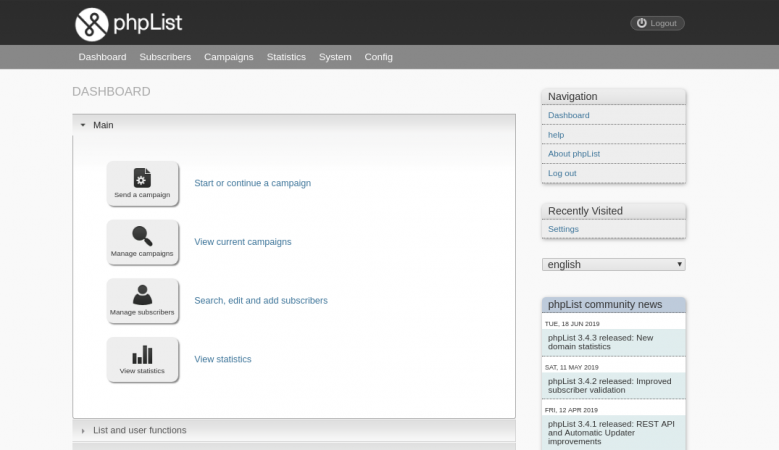Screen dimensions: 779x450
Task: Open news item phpList 3.4.2 released
Action: pyautogui.click(x=614, y=385)
